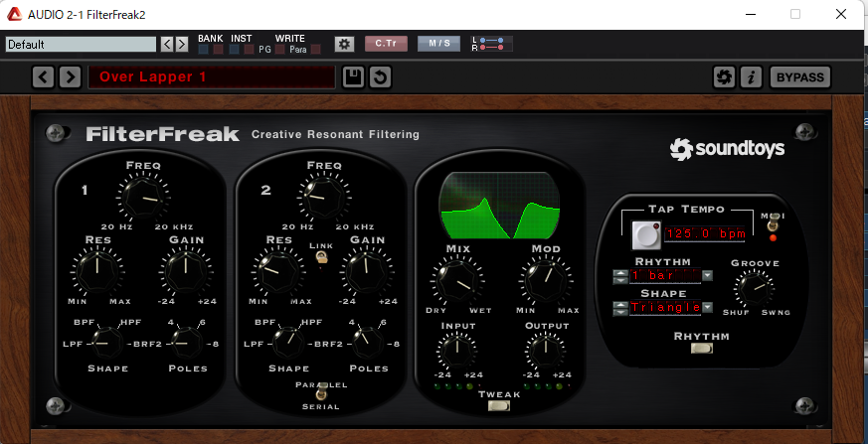This screenshot has height=444, width=868.
Task: Open the info 'i' button
Action: 751,76
